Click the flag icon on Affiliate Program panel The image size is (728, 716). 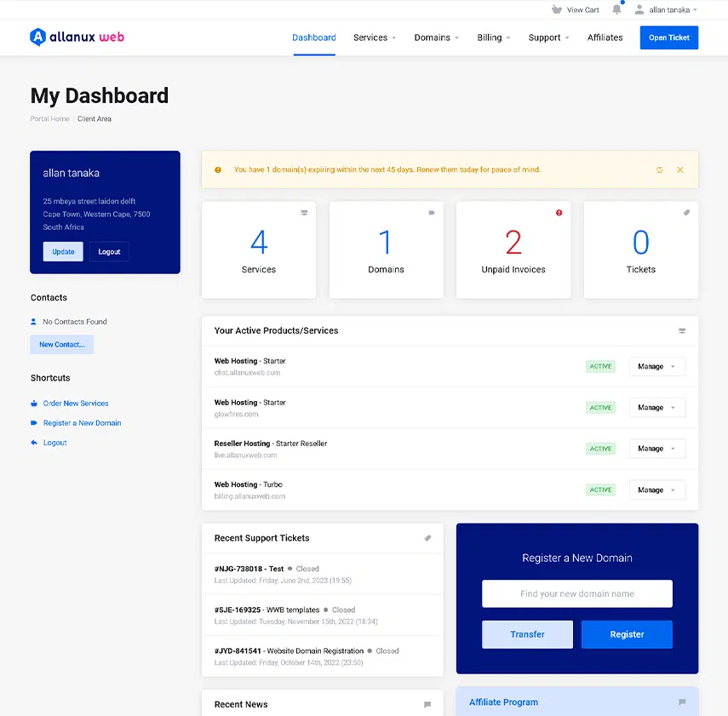681,702
